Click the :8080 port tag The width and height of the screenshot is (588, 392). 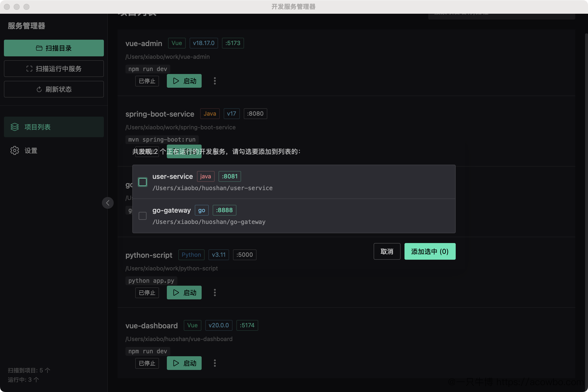tap(255, 113)
